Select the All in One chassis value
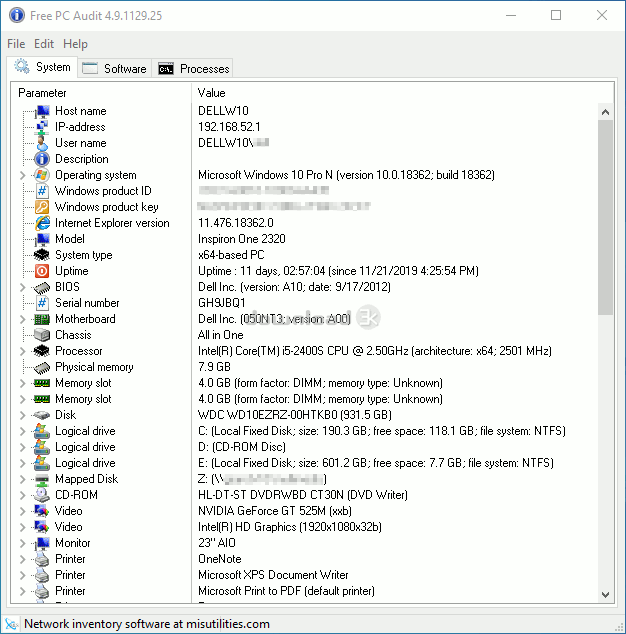Image resolution: width=626 pixels, height=634 pixels. click(220, 335)
